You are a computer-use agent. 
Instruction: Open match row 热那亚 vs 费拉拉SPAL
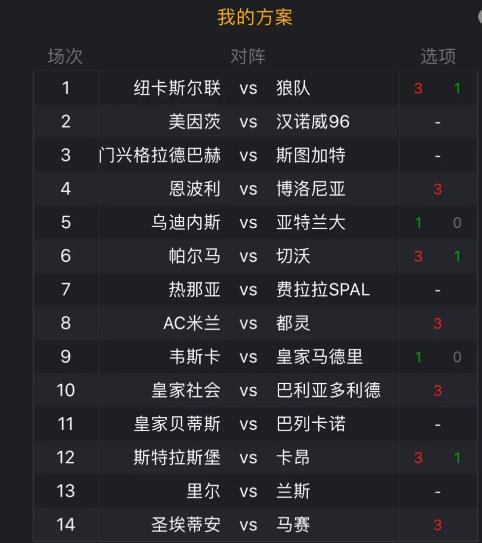click(x=256, y=290)
